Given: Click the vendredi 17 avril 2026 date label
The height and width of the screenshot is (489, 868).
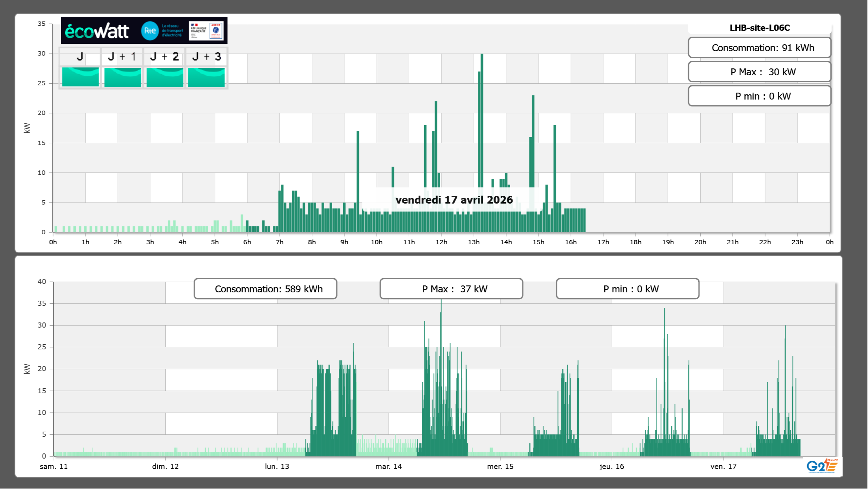Looking at the screenshot, I should click(454, 200).
